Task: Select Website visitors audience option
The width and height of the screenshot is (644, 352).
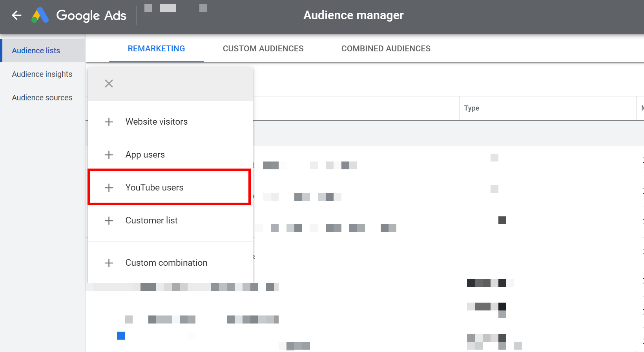Action: click(170, 122)
